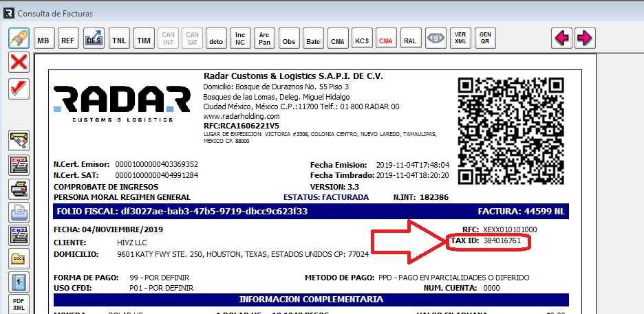Viewport: 644px width, 314px height.
Task: Click the red CMA toolbar button
Action: coord(386,38)
